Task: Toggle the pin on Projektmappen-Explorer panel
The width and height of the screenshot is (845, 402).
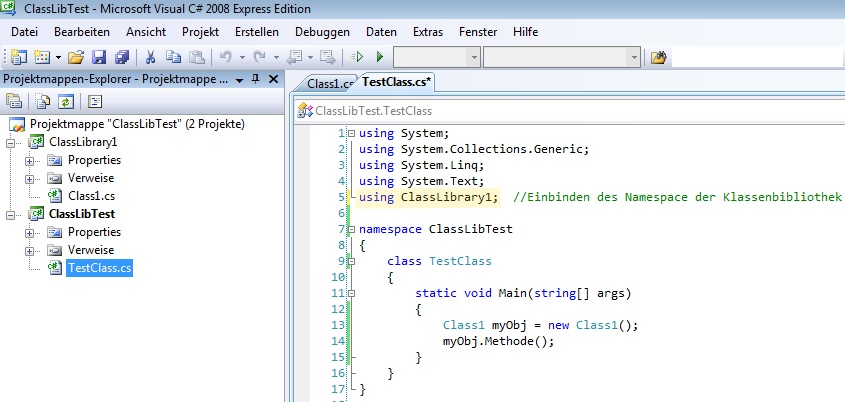Action: point(255,78)
